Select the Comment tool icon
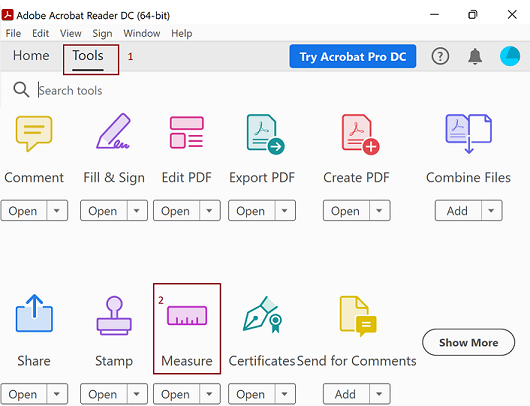Image resolution: width=530 pixels, height=406 pixels. tap(34, 133)
